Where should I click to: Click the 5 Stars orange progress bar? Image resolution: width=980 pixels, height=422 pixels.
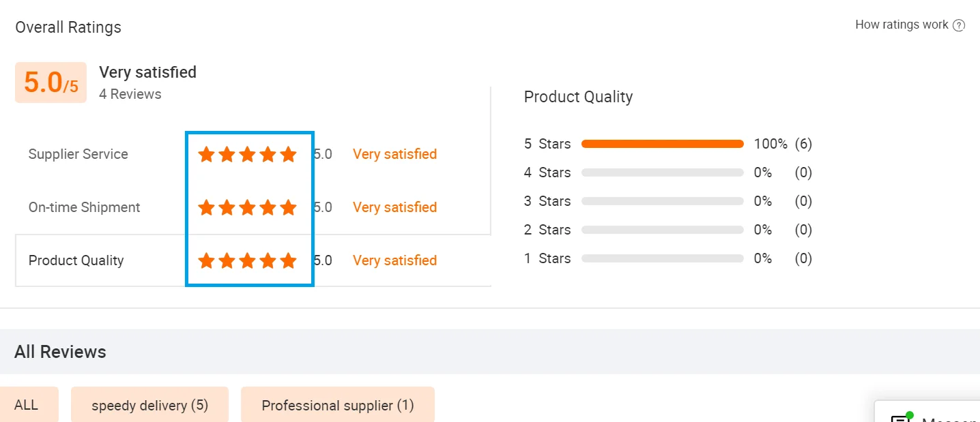tap(662, 144)
